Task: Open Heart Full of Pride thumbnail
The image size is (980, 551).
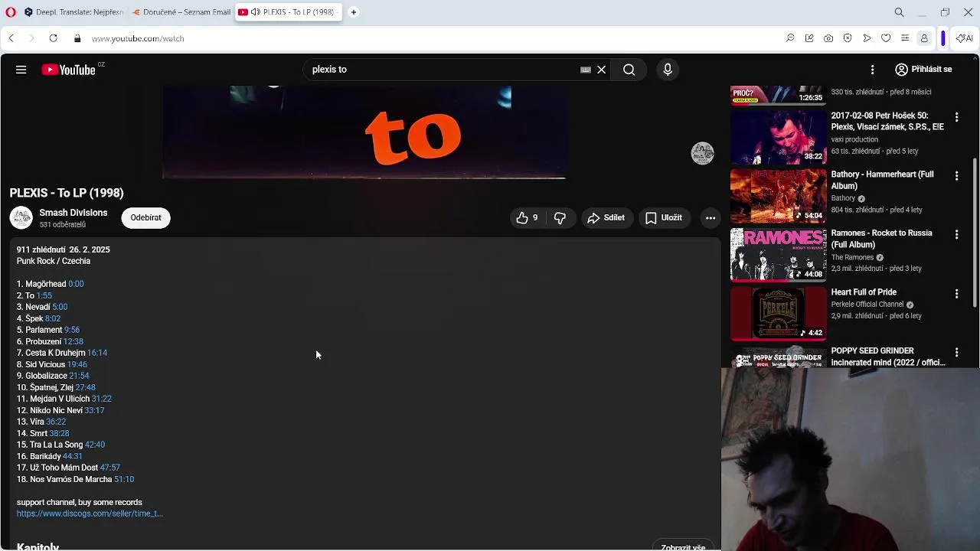Action: point(779,315)
